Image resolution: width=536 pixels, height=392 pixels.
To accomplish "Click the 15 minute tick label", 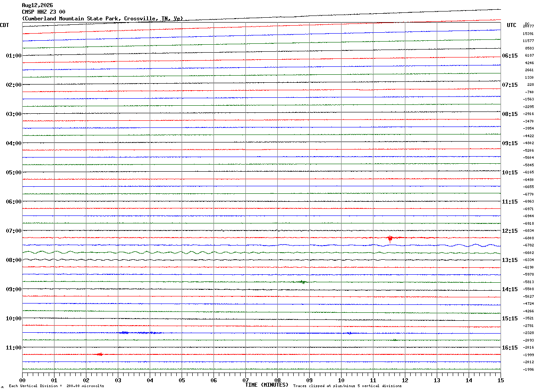I will pyautogui.click(x=501, y=380).
